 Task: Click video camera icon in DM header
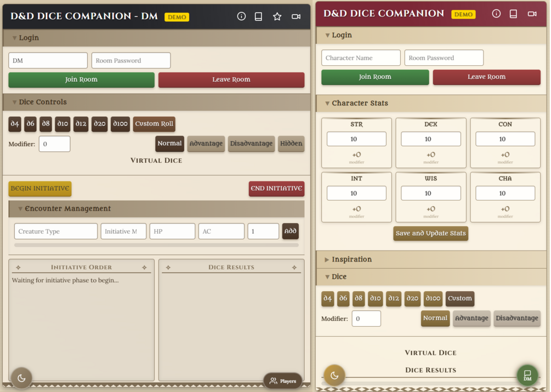(x=296, y=16)
